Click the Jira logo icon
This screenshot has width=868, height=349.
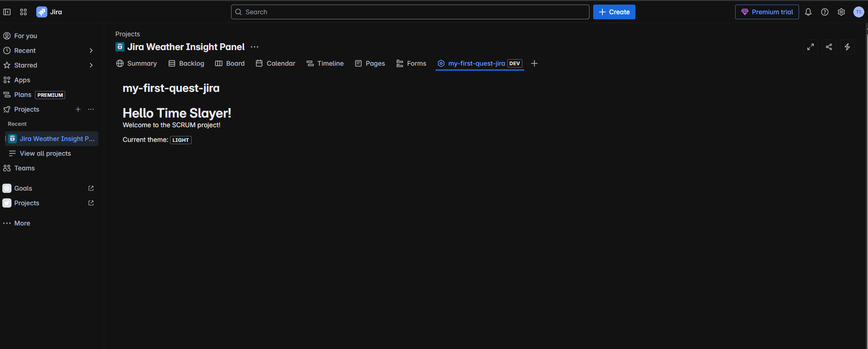point(42,12)
